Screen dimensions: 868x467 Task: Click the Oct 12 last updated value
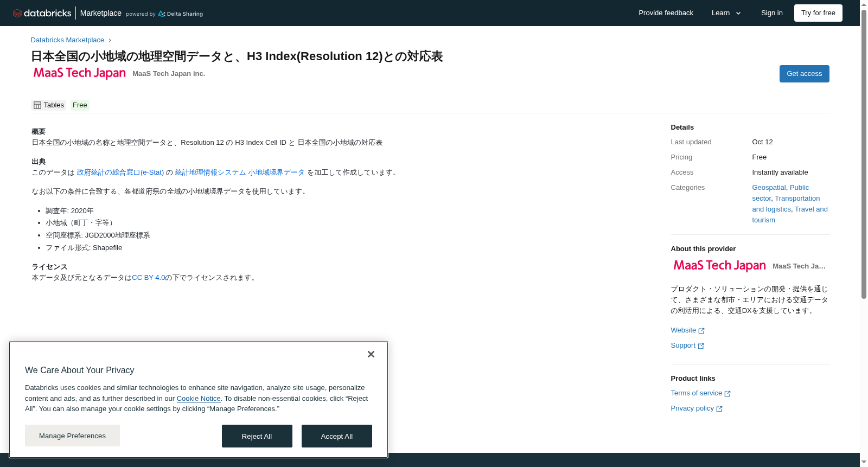coord(762,142)
